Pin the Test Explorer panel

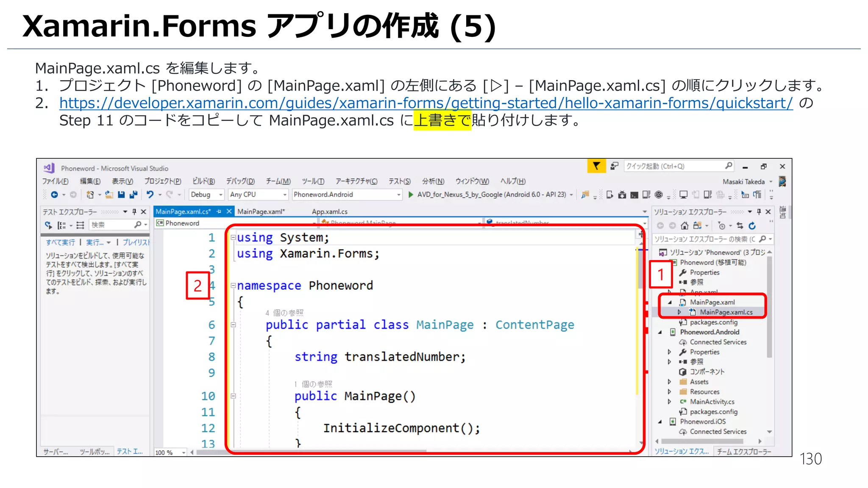[x=134, y=211]
